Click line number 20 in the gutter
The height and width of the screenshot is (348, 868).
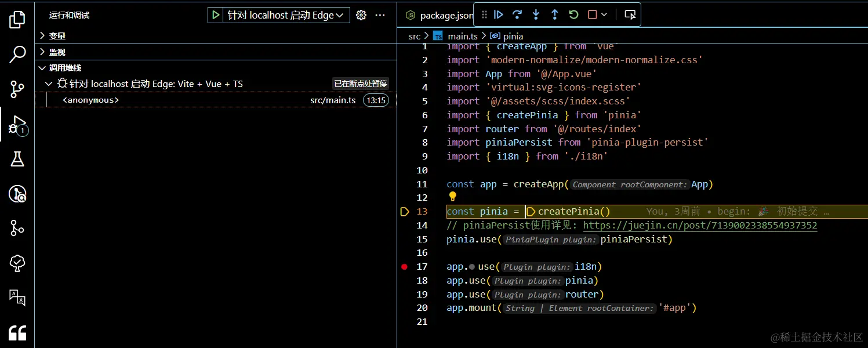click(422, 308)
